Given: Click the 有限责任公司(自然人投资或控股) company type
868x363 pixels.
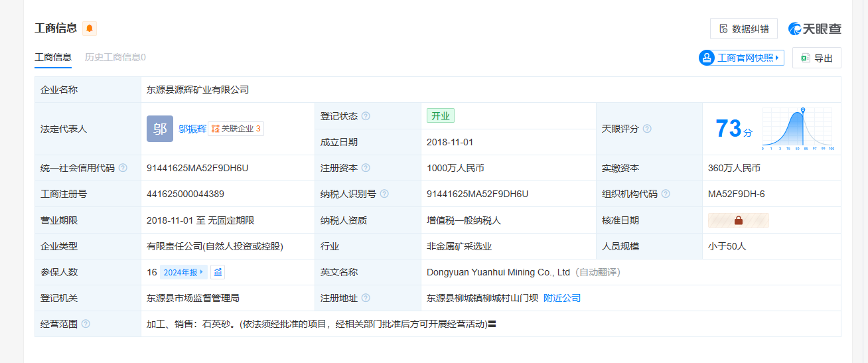Looking at the screenshot, I should pyautogui.click(x=215, y=246).
